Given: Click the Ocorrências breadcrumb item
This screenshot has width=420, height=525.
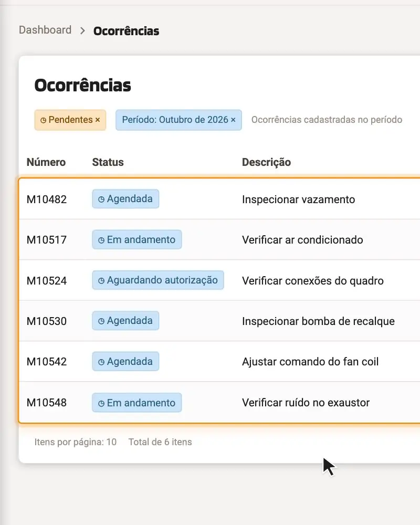Looking at the screenshot, I should click(x=126, y=31).
